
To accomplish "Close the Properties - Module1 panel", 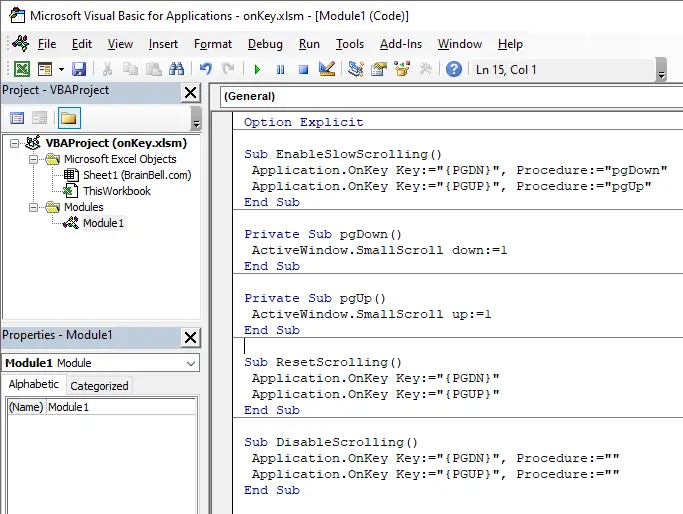I will coord(190,338).
